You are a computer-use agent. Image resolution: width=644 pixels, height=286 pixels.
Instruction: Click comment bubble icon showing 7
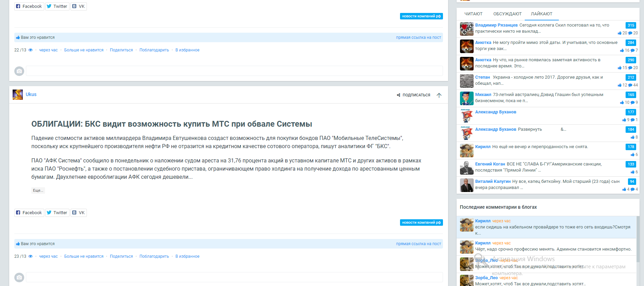tap(632, 50)
